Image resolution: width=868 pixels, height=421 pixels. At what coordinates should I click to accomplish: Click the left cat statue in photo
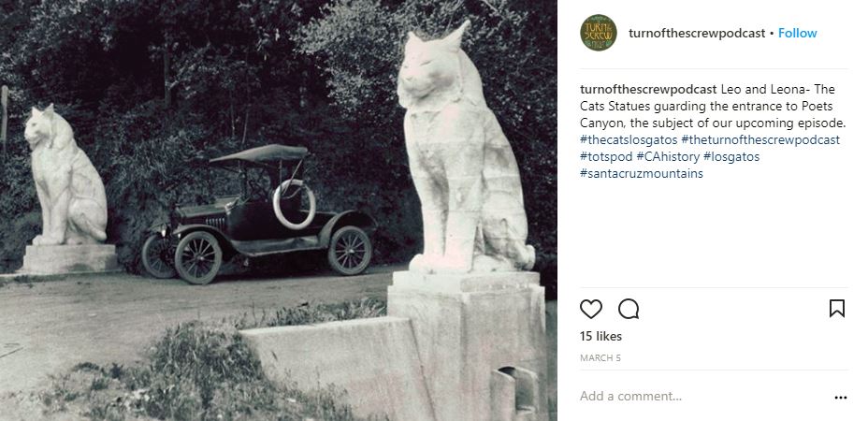pyautogui.click(x=65, y=175)
